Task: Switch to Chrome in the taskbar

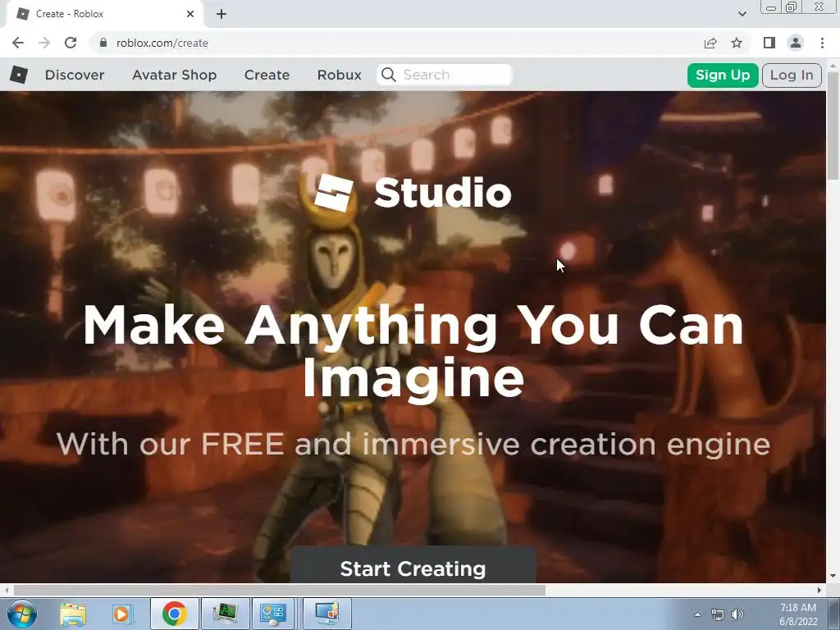Action: 174,614
